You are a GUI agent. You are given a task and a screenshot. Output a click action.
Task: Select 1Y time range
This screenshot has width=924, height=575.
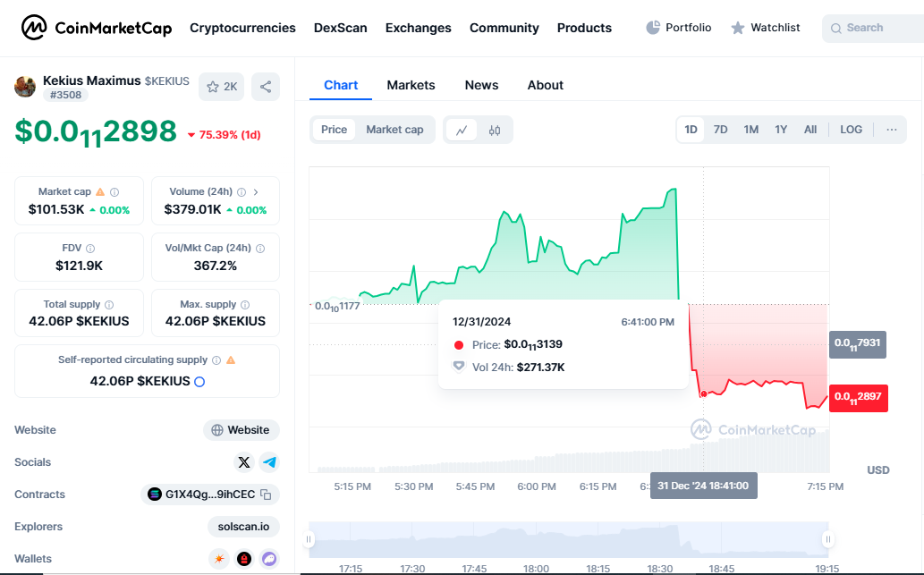pyautogui.click(x=781, y=130)
